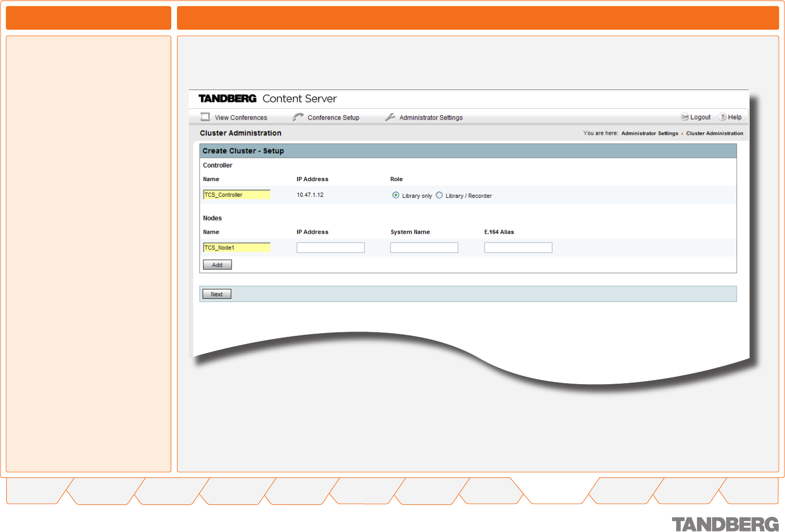Click the TANDBERG Content Server header logo

[268, 98]
